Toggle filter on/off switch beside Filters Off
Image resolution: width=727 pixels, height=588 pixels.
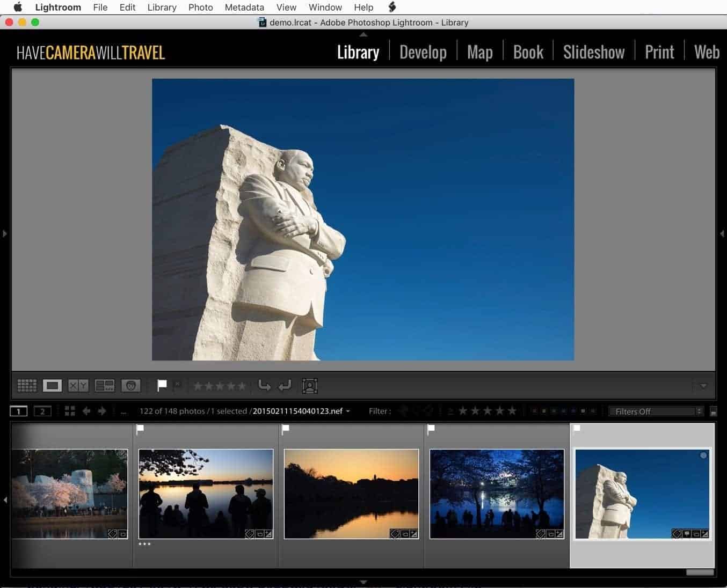tap(713, 411)
